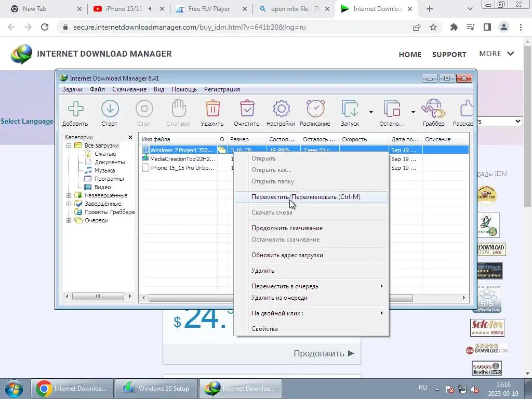The image size is (532, 399).
Task: Expand the Очереди tree node
Action: pyautogui.click(x=69, y=220)
